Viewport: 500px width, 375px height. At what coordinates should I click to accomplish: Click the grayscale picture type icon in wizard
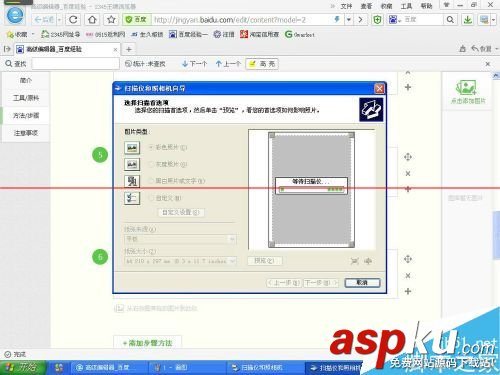coord(132,164)
